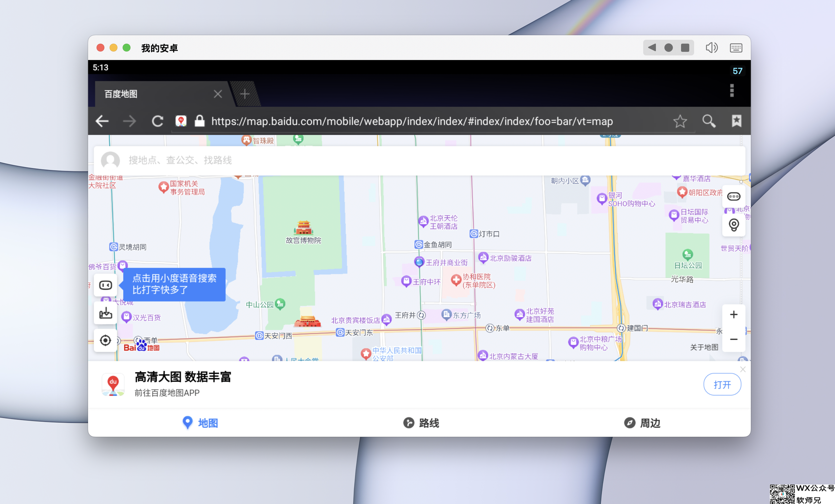Open the user profile avatar icon
This screenshot has width=835, height=504.
(x=111, y=160)
